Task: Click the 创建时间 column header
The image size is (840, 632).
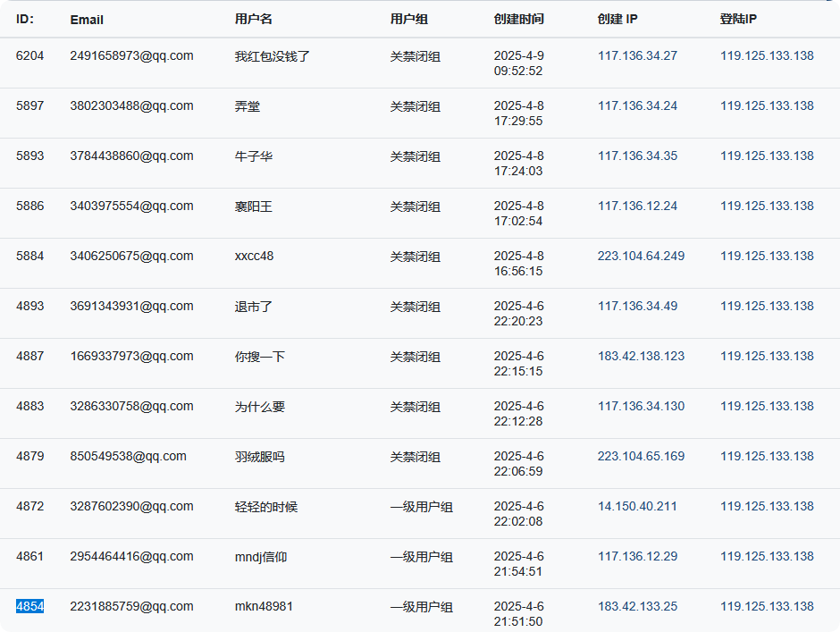Action: 518,20
